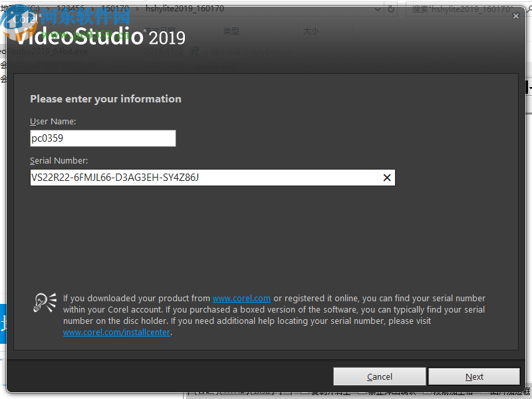Open the www.corel.com/installcenter link

click(116, 332)
